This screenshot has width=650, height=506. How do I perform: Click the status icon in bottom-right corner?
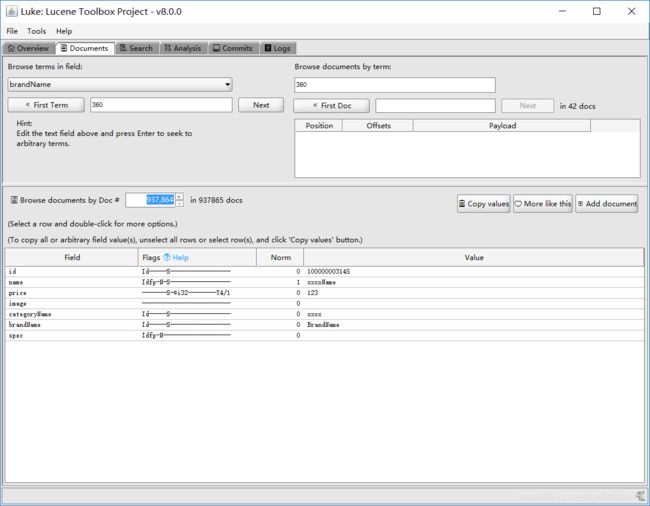pyautogui.click(x=640, y=496)
